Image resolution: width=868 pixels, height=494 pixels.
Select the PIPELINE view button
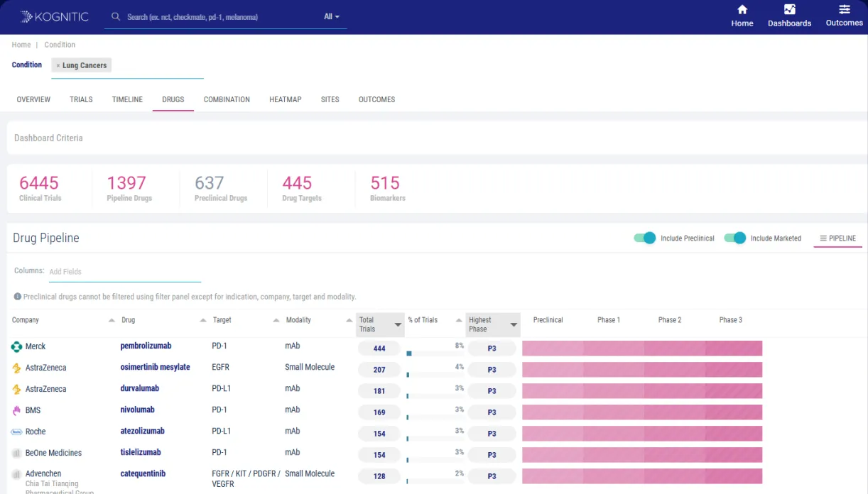tap(837, 238)
